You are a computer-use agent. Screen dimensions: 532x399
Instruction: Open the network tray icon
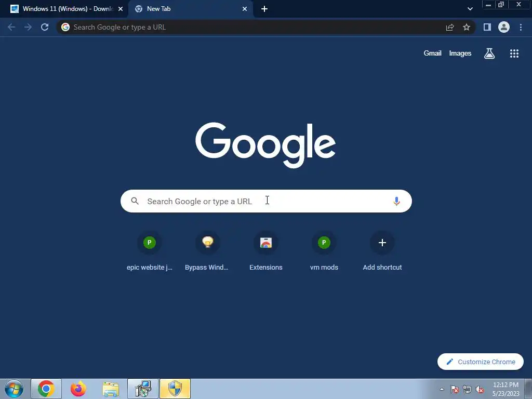467,389
